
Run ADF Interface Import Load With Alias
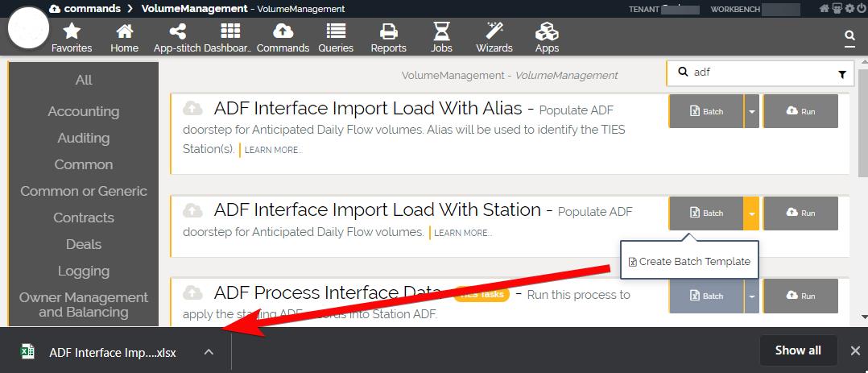click(x=800, y=112)
